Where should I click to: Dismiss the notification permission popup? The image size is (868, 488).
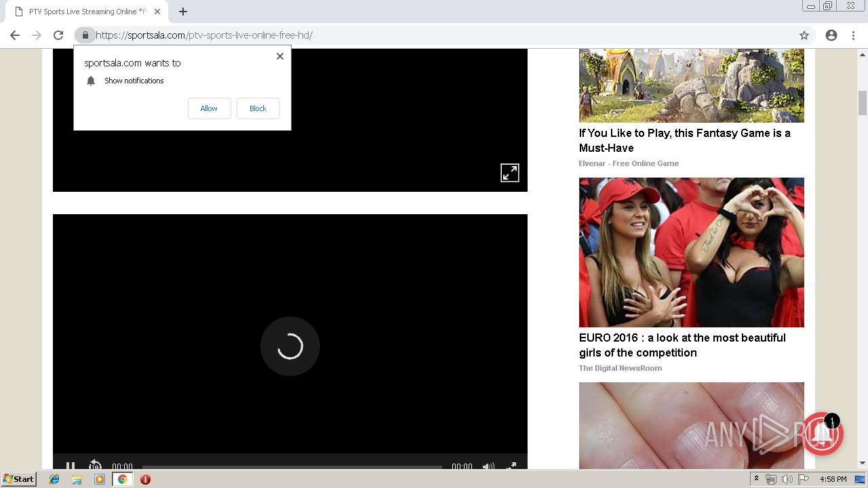tap(280, 56)
